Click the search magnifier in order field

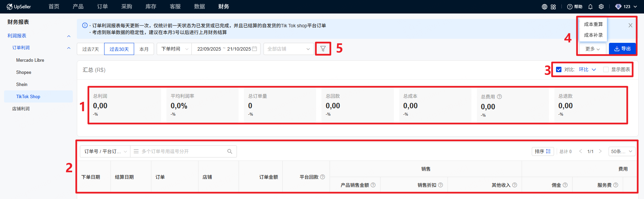(x=230, y=151)
